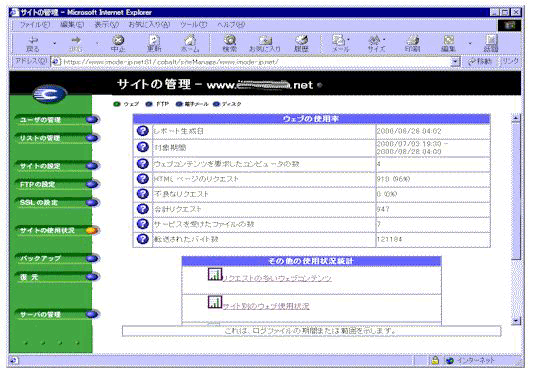Click the content frame vertical scrollbar thumb
This screenshot has height=375, width=534.
pos(516,191)
